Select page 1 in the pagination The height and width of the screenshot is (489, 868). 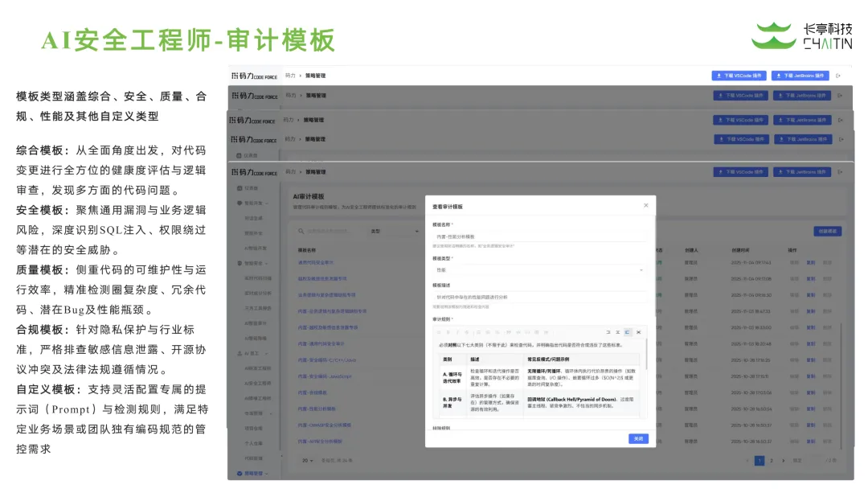(759, 461)
